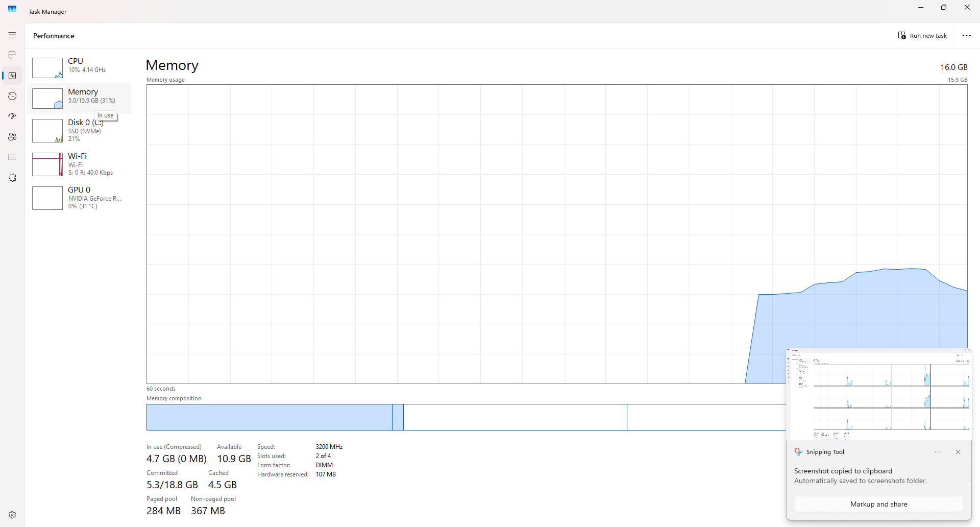
Task: Click the Wi-Fi mini graph thumbnail
Action: click(47, 164)
